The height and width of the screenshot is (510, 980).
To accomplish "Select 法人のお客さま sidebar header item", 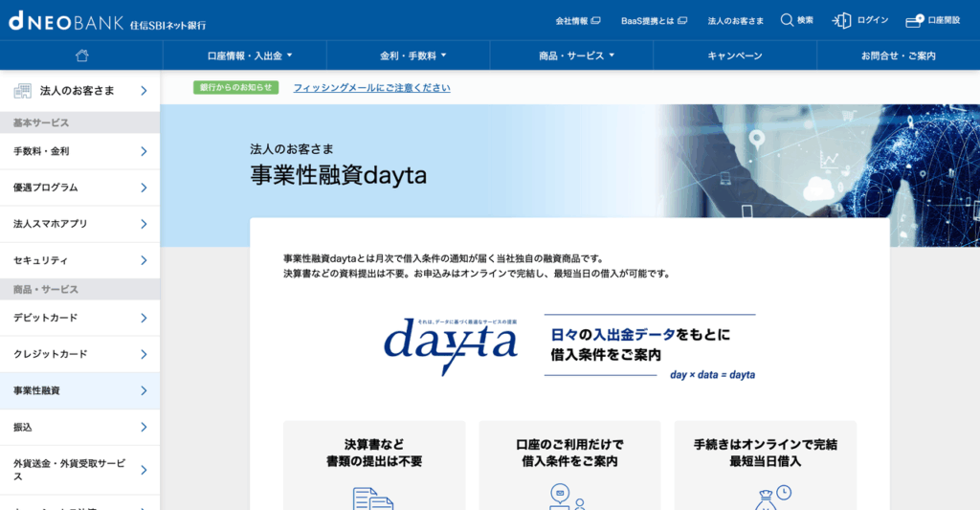I will 80,91.
